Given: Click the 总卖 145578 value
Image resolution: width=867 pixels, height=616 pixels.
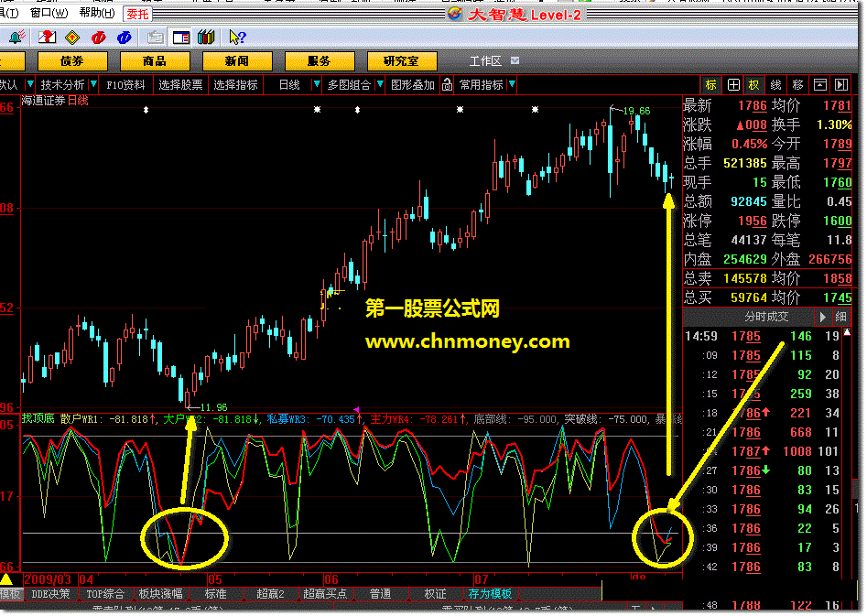Looking at the screenshot, I should pyautogui.click(x=745, y=278).
